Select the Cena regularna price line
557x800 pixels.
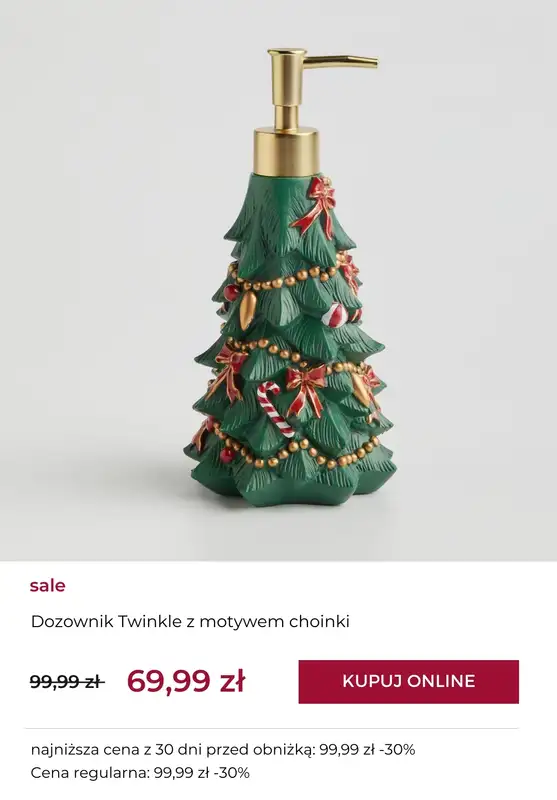140,773
